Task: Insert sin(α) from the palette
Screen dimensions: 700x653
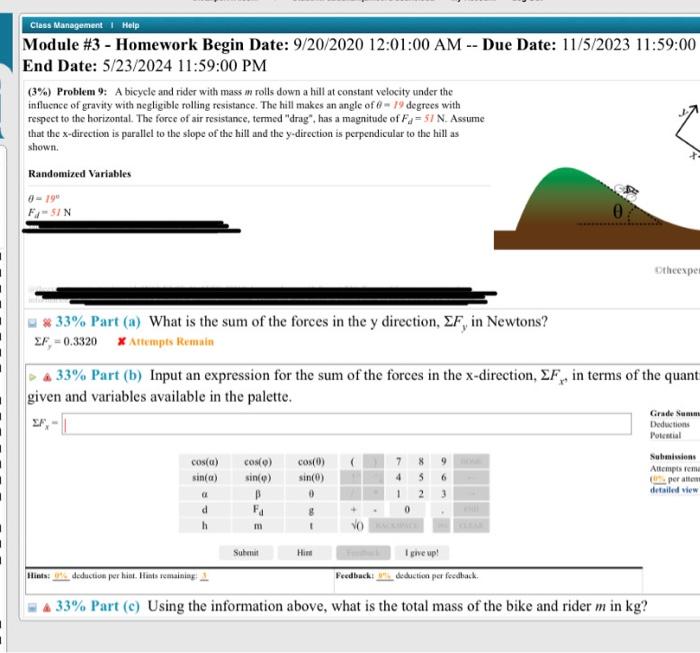Action: click(205, 478)
